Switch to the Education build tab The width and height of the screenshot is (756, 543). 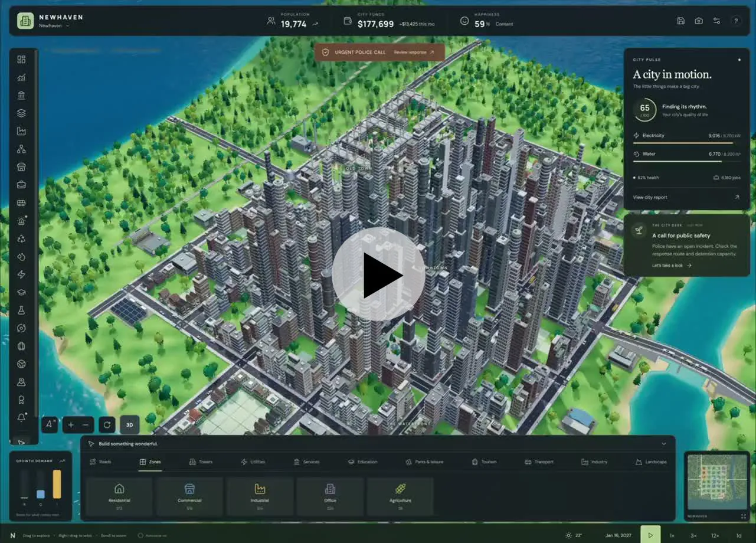(362, 462)
